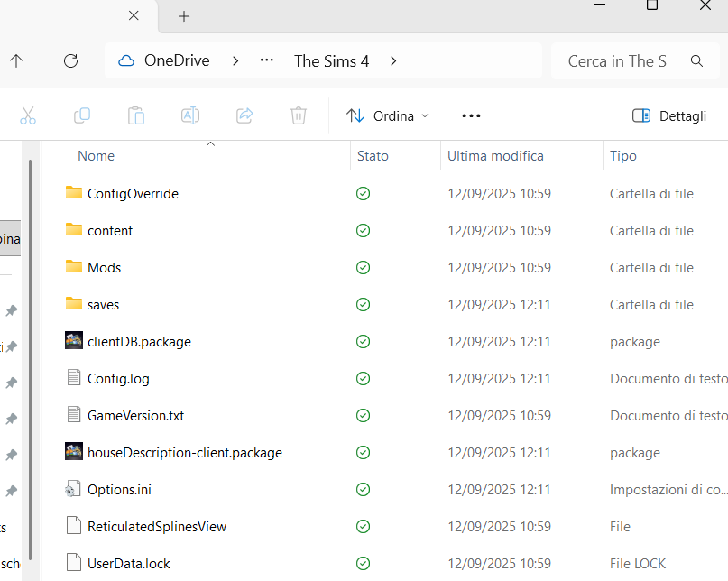Click the File LOCK type cell
Viewport: 728px width, 581px height.
pyautogui.click(x=638, y=564)
